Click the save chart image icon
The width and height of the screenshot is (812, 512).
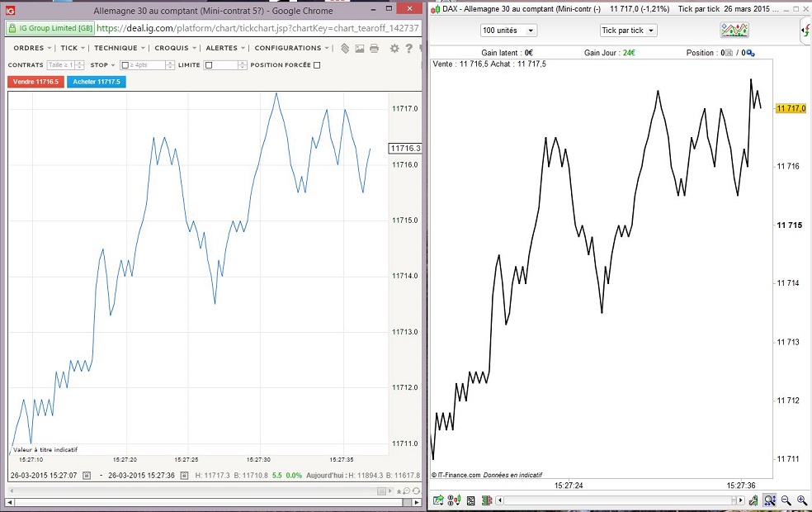[x=360, y=48]
